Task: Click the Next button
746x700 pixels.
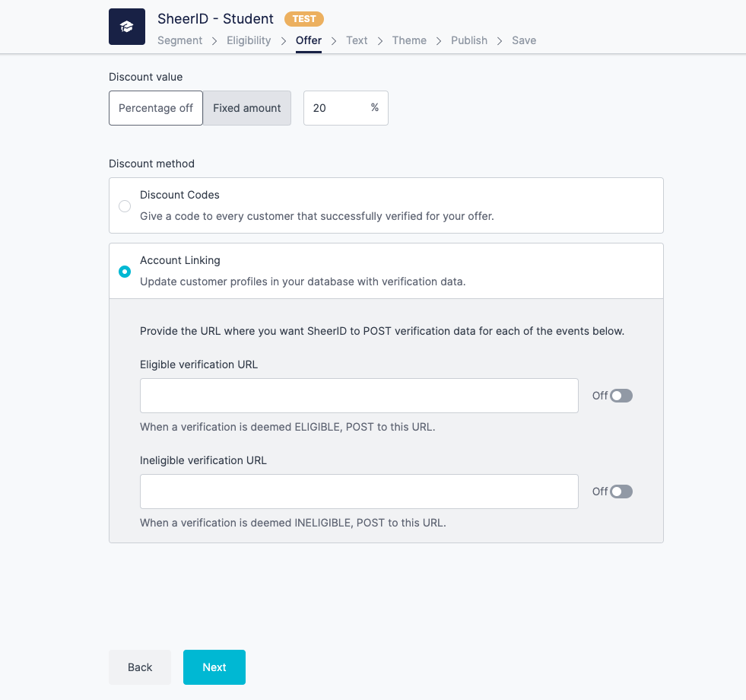Action: point(214,667)
